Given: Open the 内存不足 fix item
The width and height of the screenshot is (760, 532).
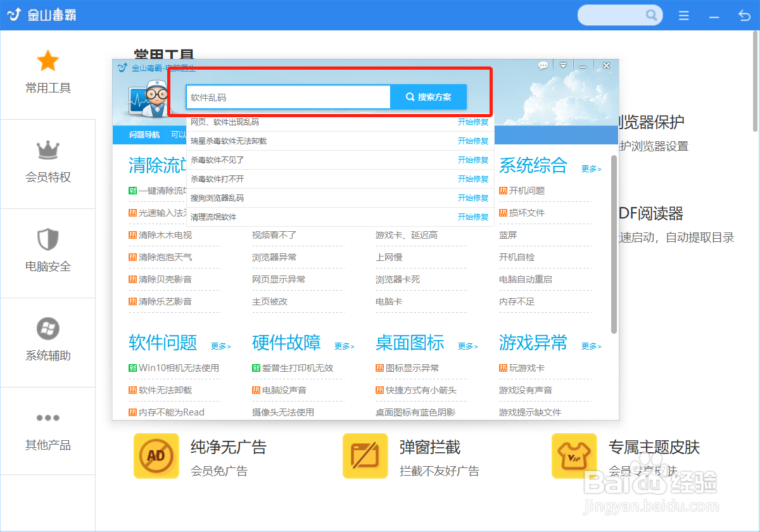Looking at the screenshot, I should coord(517,301).
